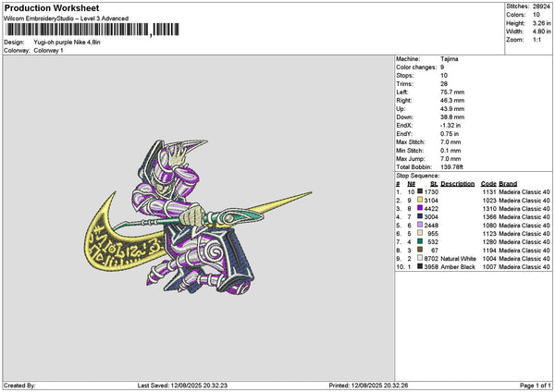
Task: Click the Left value "75.7 mm"
Action: [x=452, y=92]
